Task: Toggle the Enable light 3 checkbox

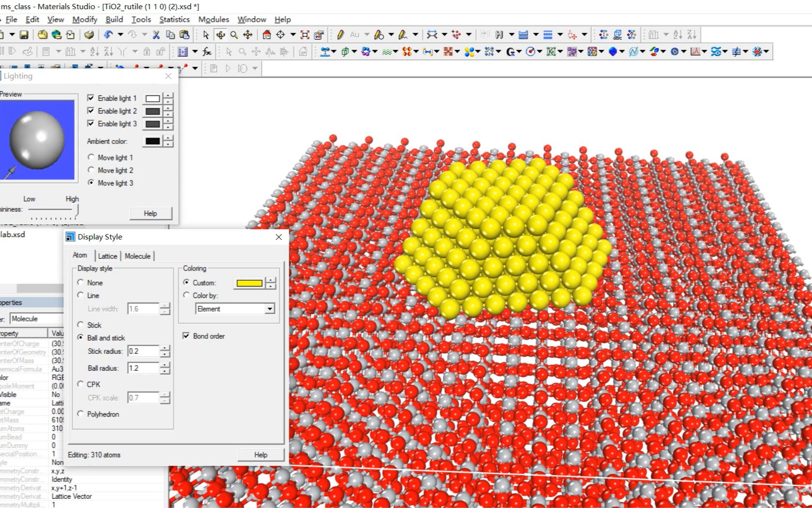Action: (x=91, y=123)
